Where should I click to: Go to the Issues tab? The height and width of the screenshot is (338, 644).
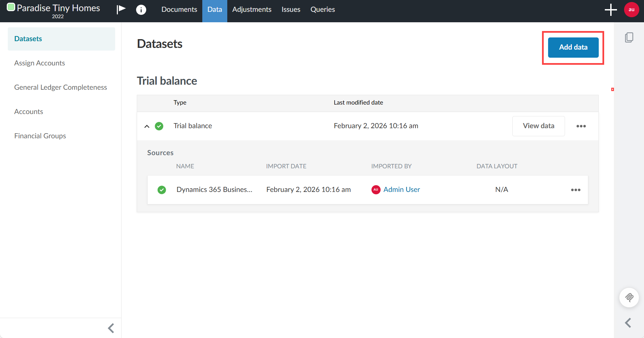point(291,10)
